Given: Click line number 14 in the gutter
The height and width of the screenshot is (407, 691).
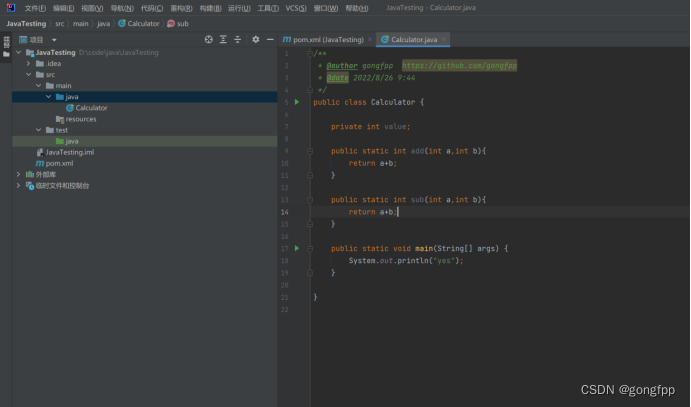Looking at the screenshot, I should click(285, 212).
